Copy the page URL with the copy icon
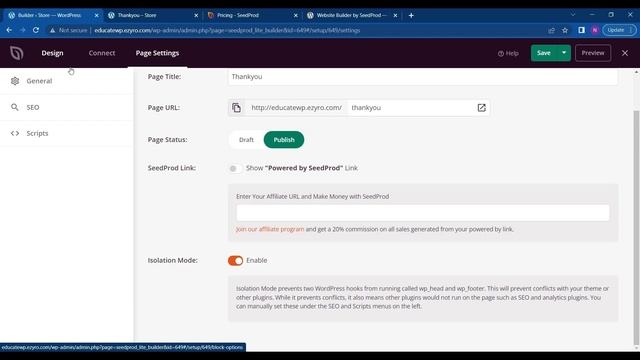The height and width of the screenshot is (360, 640). [x=236, y=108]
